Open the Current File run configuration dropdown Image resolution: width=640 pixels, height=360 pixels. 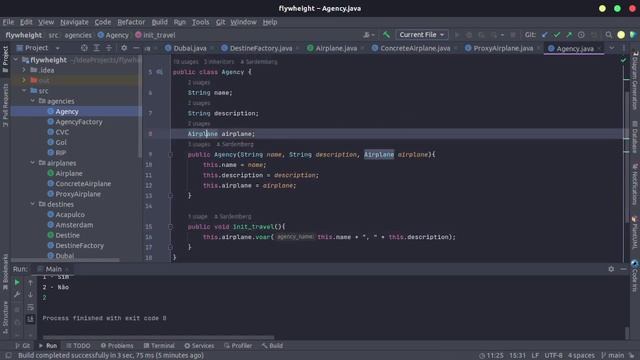pyautogui.click(x=422, y=35)
